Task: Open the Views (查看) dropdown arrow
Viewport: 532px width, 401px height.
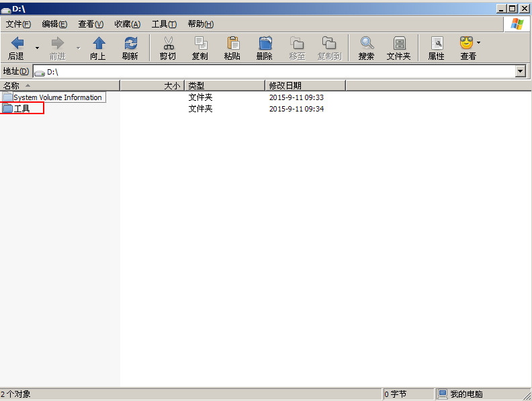Action: pyautogui.click(x=478, y=43)
